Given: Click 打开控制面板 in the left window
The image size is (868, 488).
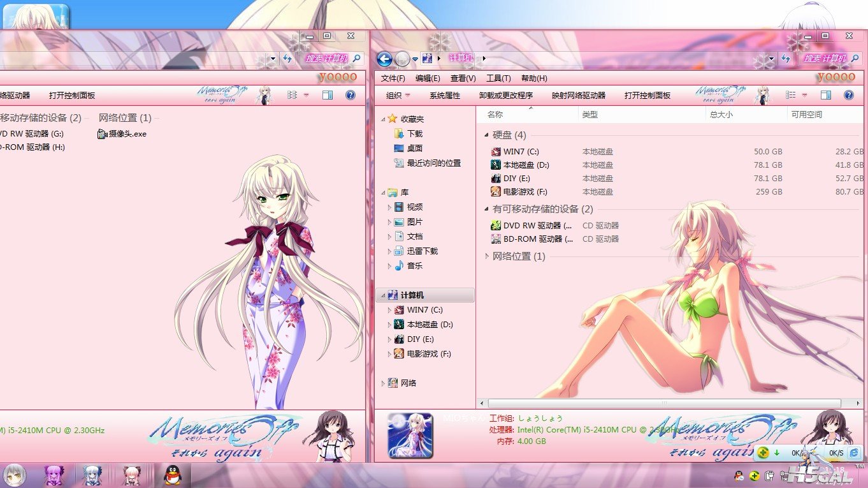Looking at the screenshot, I should [x=72, y=96].
